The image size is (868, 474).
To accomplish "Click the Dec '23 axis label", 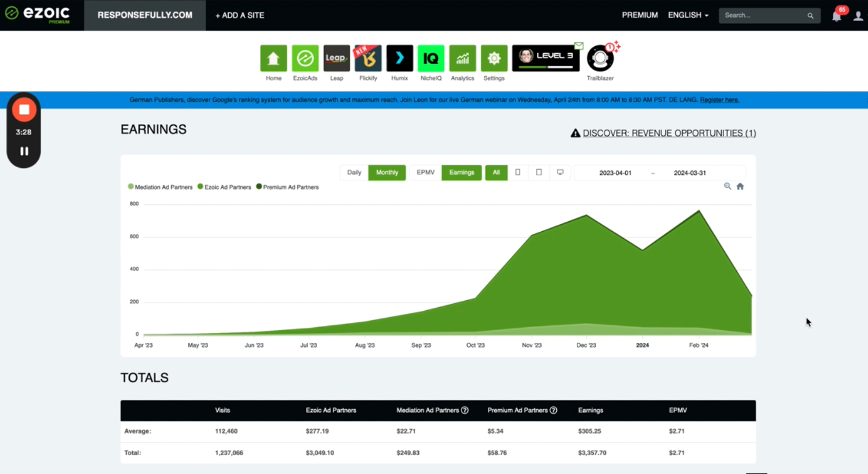I will (586, 345).
